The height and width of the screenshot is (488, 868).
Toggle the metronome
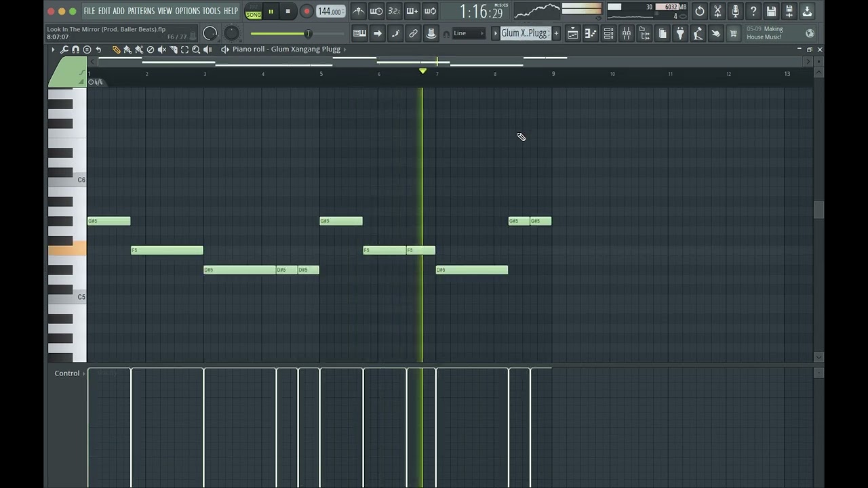[359, 11]
